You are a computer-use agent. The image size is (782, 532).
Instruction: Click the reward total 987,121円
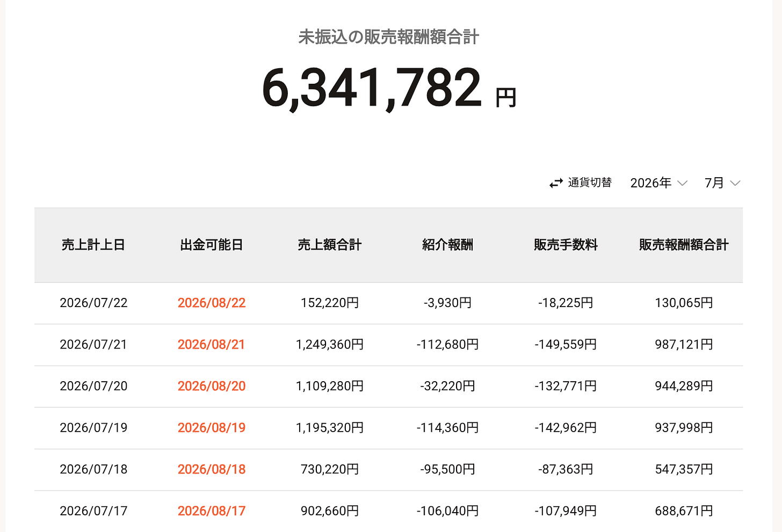click(x=684, y=345)
